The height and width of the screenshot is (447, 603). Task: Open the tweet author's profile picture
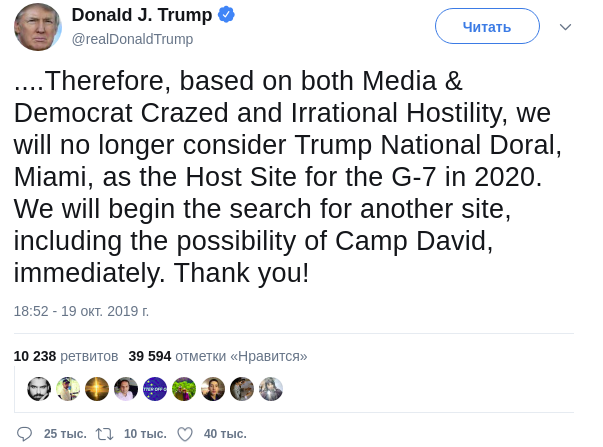pyautogui.click(x=39, y=27)
